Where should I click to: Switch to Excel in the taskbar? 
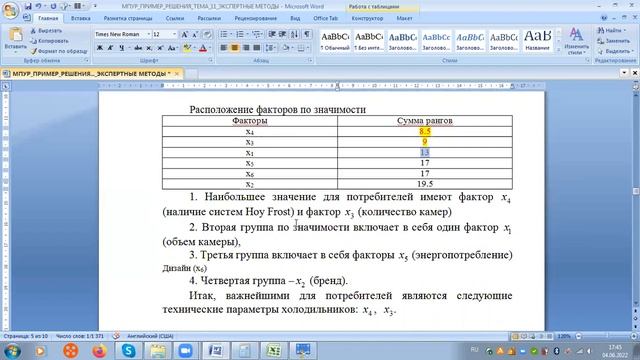tap(273, 350)
